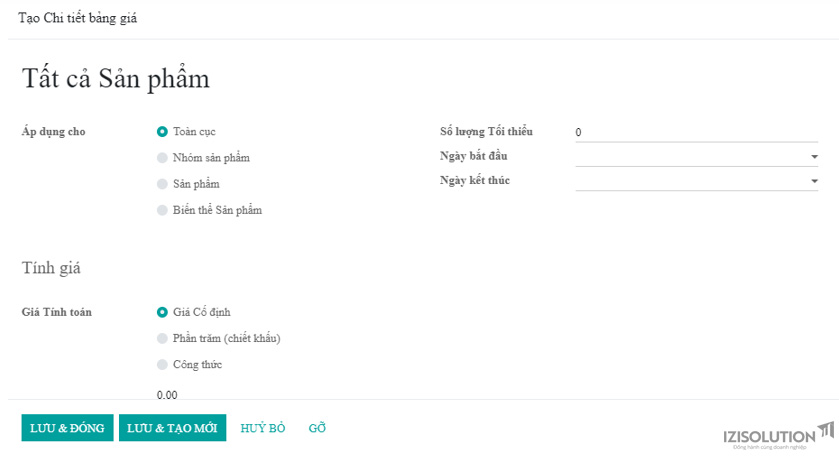
Task: Click the Số lượng Tối thiểu field
Action: 697,132
